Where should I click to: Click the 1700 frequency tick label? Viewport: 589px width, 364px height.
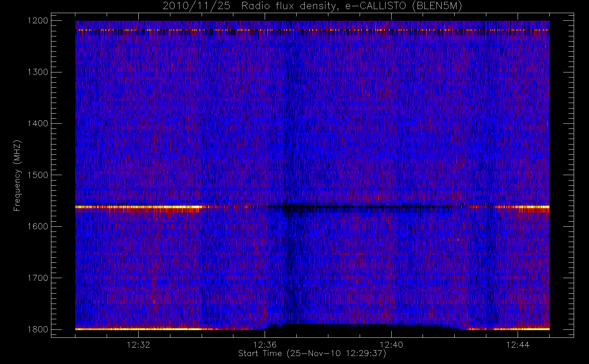[x=38, y=278]
